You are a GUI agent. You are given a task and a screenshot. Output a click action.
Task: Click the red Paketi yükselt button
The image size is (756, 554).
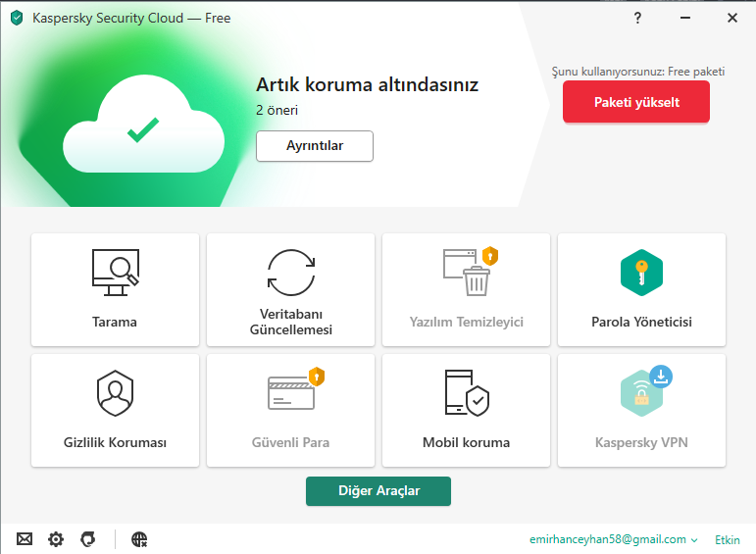point(636,102)
